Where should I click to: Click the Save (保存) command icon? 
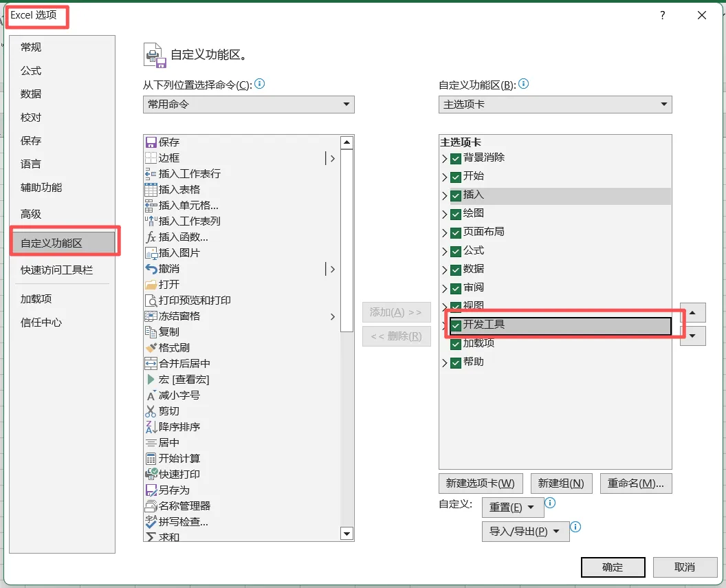point(151,142)
